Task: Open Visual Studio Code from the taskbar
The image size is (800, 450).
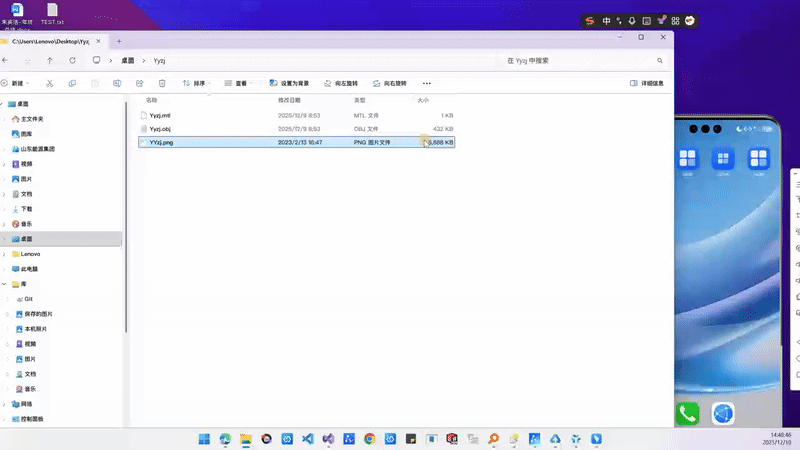Action: [x=308, y=439]
